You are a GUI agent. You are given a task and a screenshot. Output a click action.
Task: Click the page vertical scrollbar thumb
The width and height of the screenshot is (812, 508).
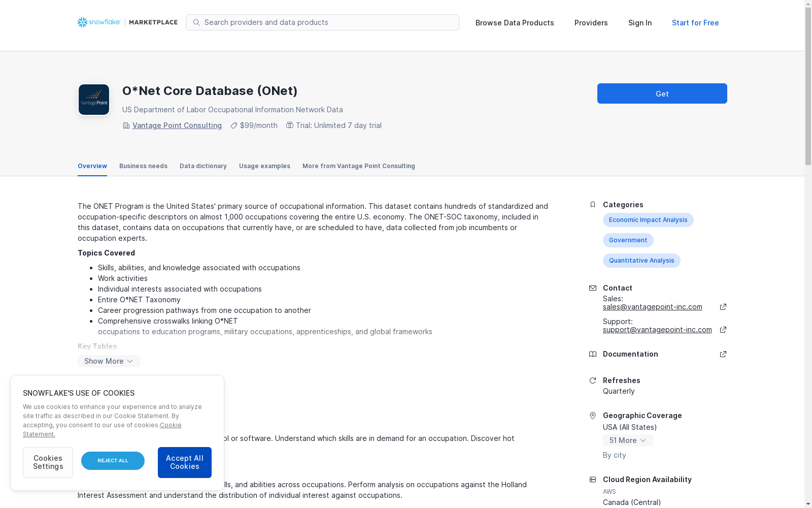coord(808,85)
